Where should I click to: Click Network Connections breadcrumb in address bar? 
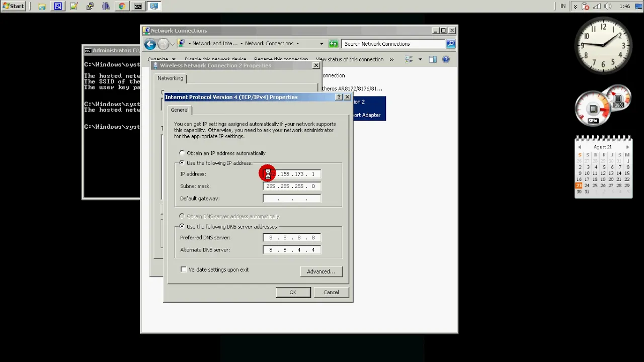tap(269, 44)
